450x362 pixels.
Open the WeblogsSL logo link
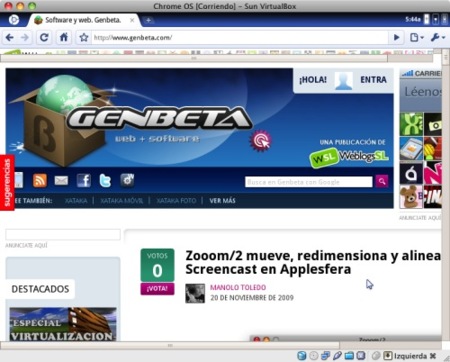pyautogui.click(x=349, y=157)
